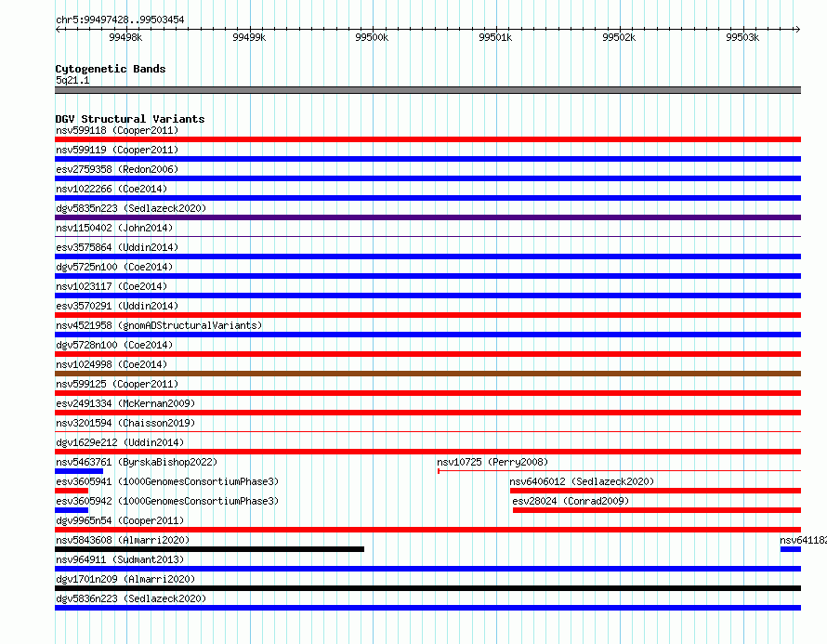Click the Cytogenetic Bands track title
The height and width of the screenshot is (644, 827).
(x=111, y=69)
